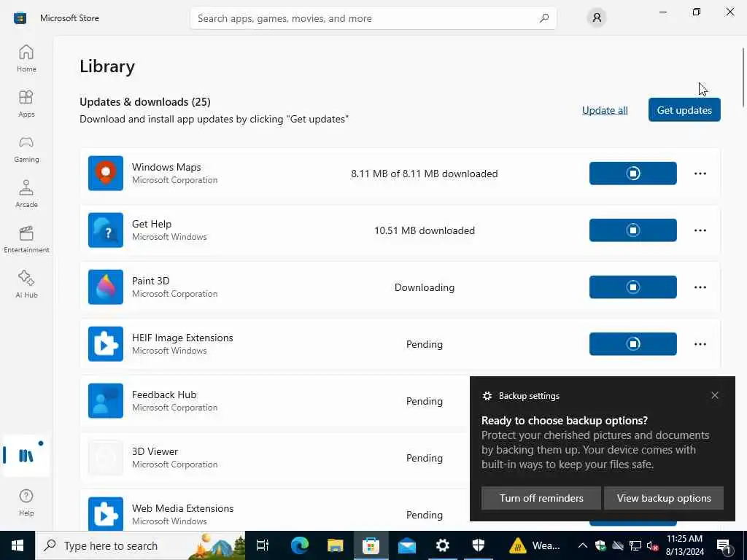Open the notification center icon

724,545
